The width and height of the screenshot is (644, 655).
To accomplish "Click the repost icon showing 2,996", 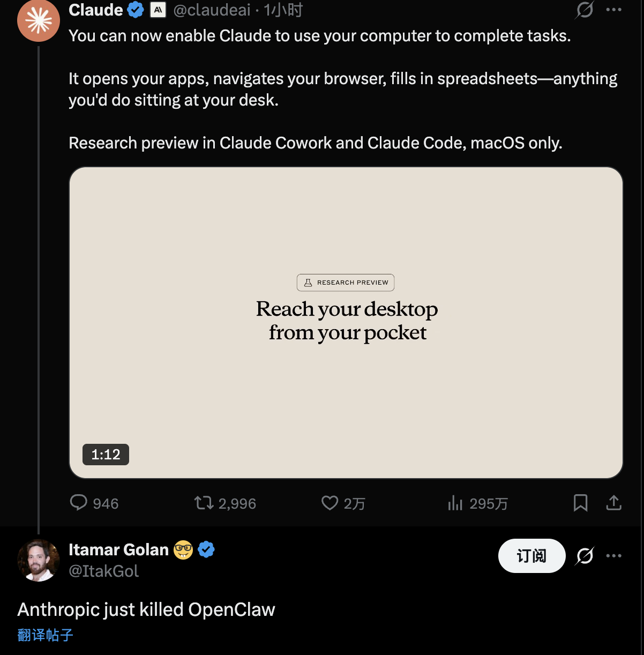I will (205, 503).
